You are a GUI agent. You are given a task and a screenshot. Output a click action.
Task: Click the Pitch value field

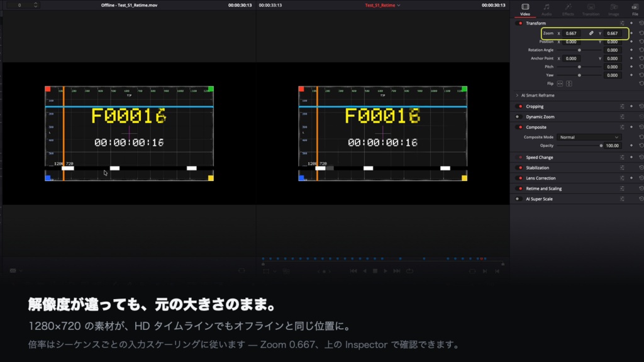613,67
